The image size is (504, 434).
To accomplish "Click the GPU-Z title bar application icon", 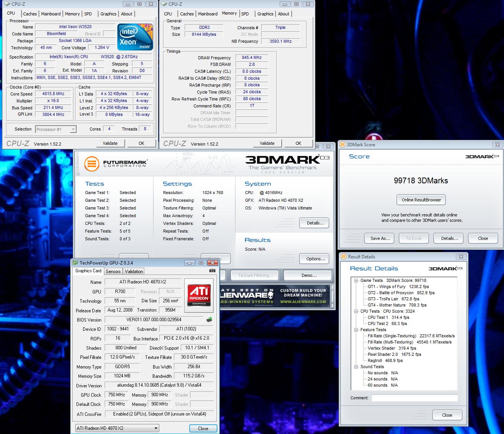I will (75, 263).
